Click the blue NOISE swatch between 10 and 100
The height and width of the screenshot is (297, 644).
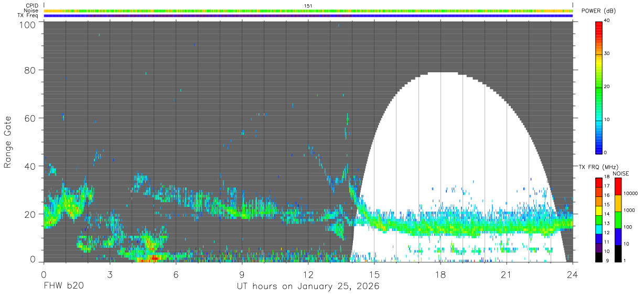point(618,237)
